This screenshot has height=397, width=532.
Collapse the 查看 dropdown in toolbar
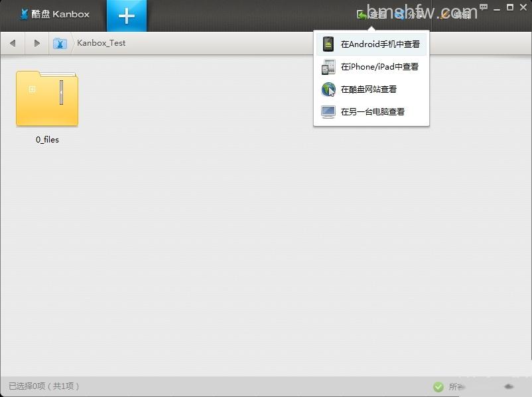[372, 14]
